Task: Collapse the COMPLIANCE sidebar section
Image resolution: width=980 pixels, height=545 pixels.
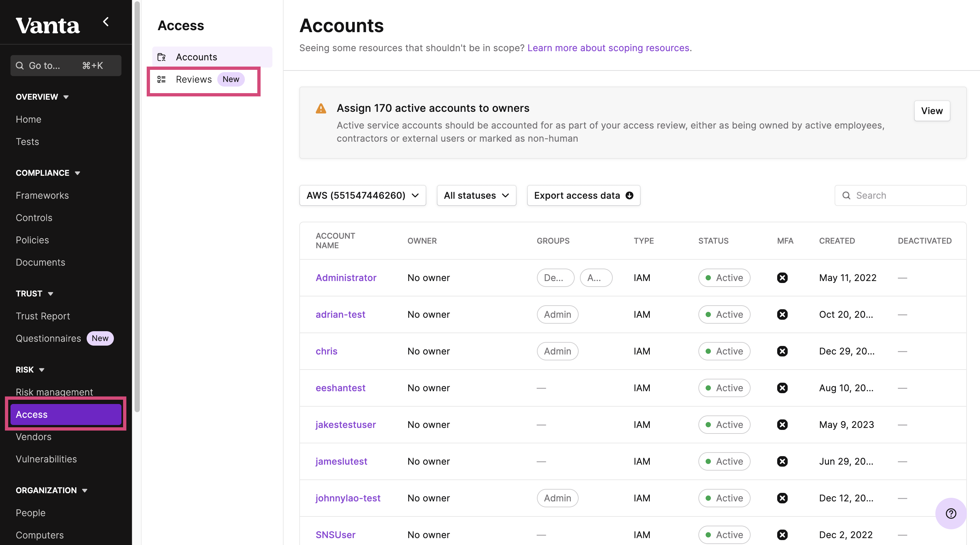Action: point(48,173)
